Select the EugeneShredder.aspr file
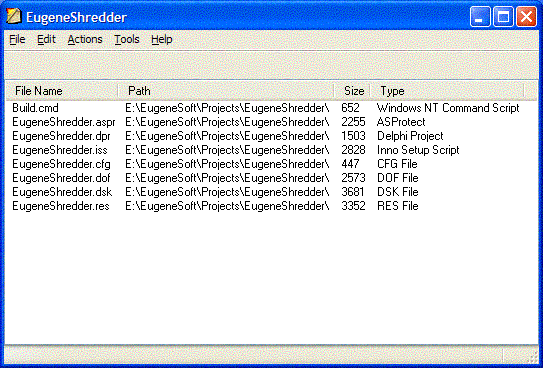This screenshot has width=543, height=384. [x=63, y=122]
